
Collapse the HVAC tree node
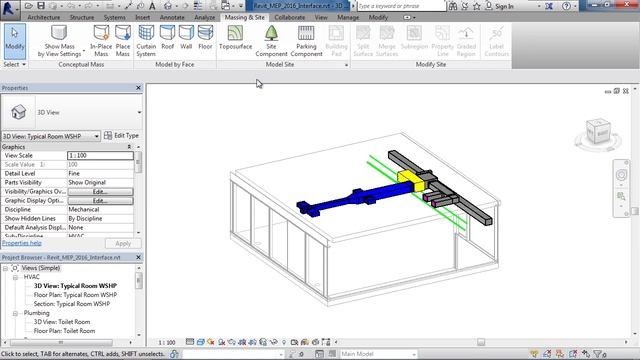pyautogui.click(x=15, y=277)
